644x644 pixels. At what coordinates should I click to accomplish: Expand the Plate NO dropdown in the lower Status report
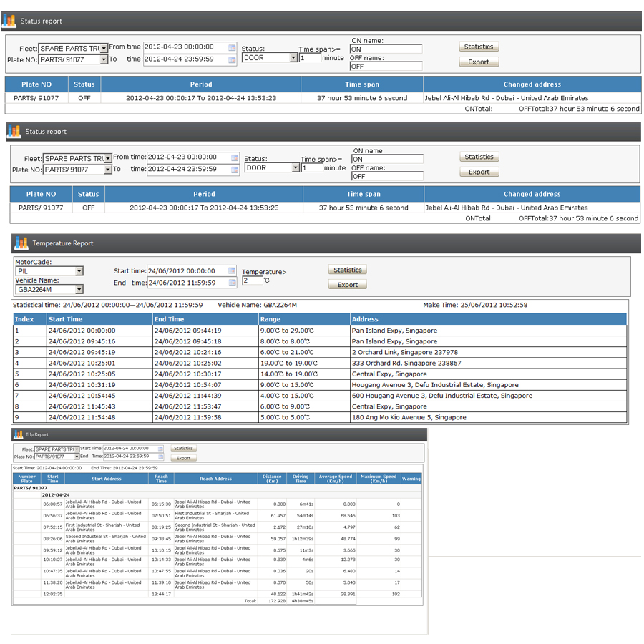pyautogui.click(x=108, y=169)
